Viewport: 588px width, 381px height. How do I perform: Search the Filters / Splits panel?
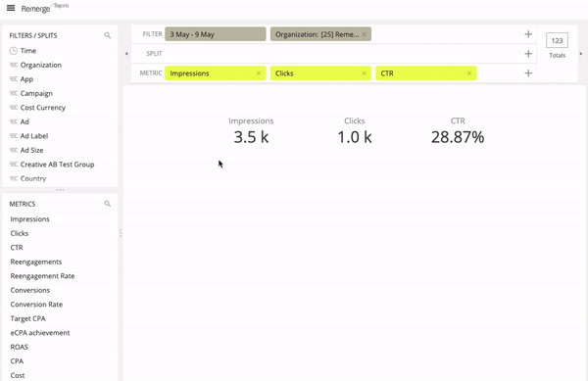click(x=107, y=35)
